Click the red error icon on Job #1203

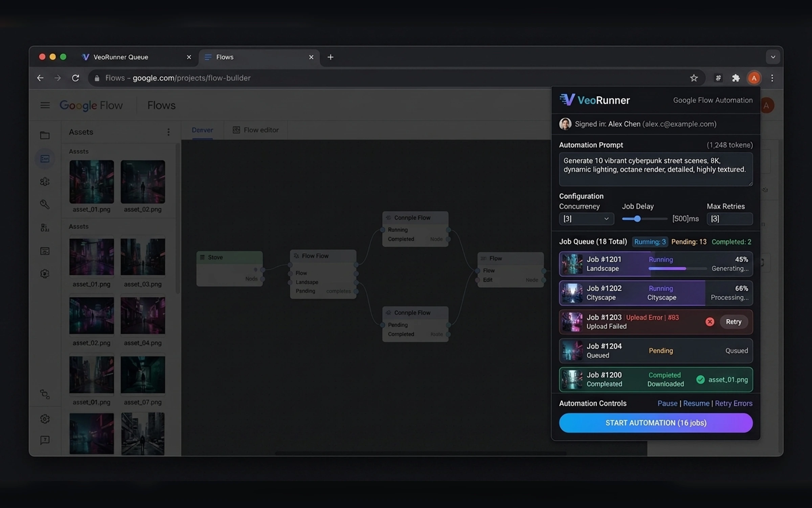point(710,322)
